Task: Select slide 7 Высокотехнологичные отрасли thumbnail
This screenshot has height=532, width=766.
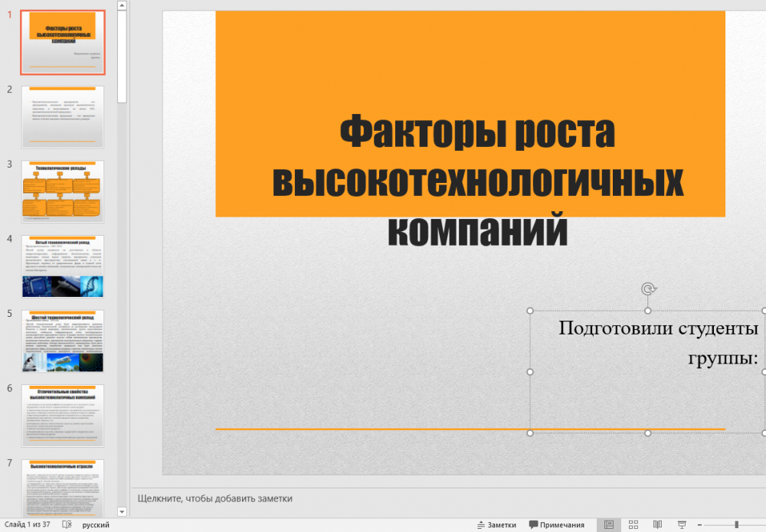Action: (x=63, y=488)
